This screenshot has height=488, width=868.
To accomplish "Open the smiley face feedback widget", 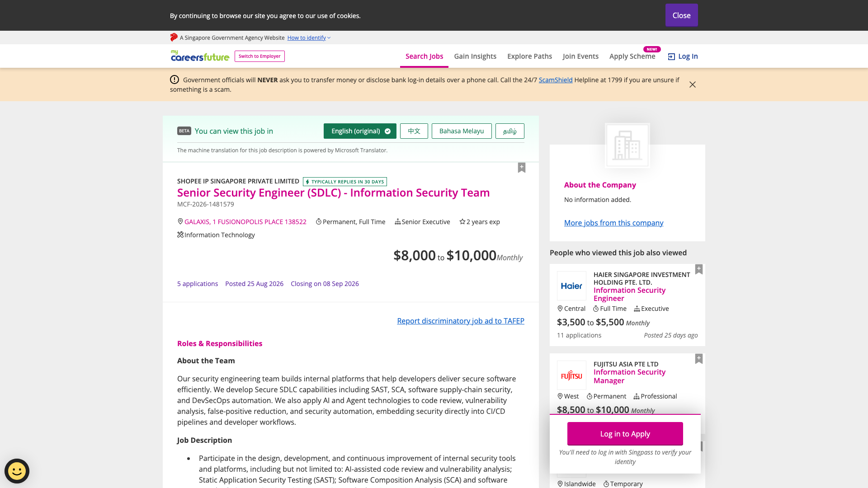I will [x=17, y=471].
